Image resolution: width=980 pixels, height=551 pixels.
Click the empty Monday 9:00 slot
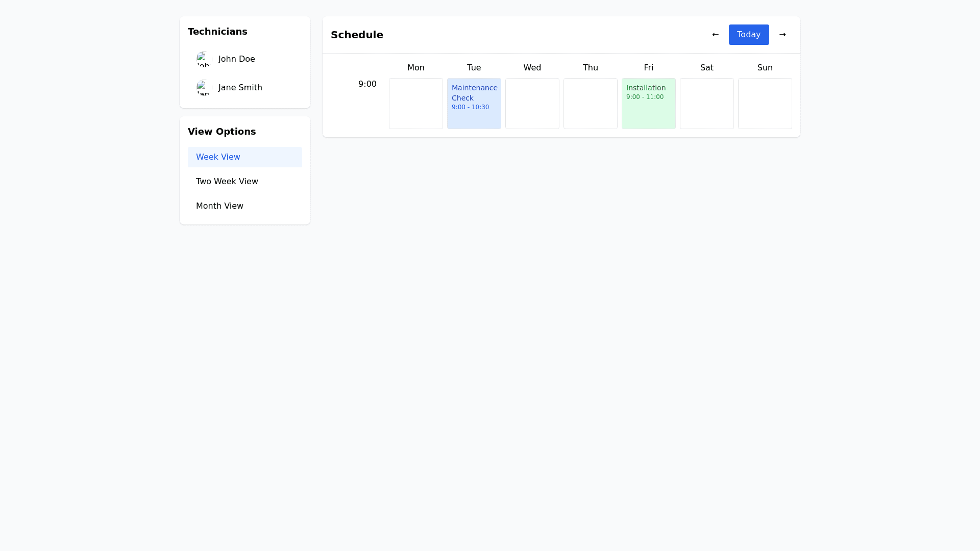tap(415, 103)
